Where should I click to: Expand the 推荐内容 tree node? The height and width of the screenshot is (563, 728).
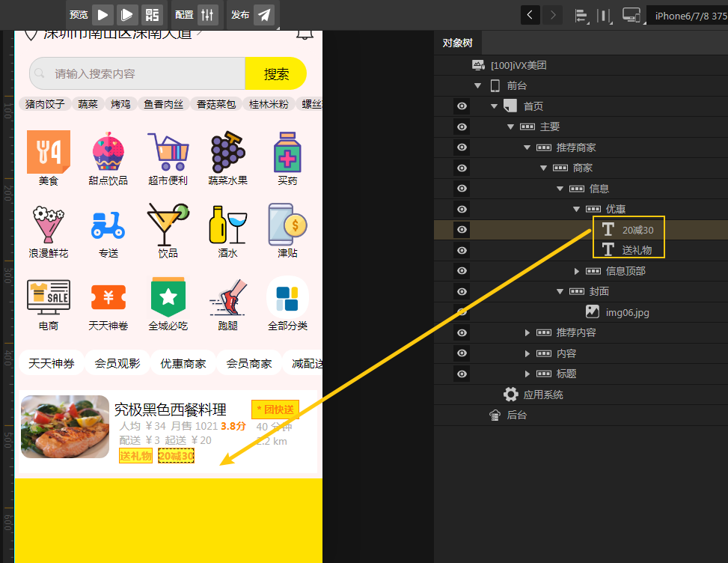pos(526,332)
